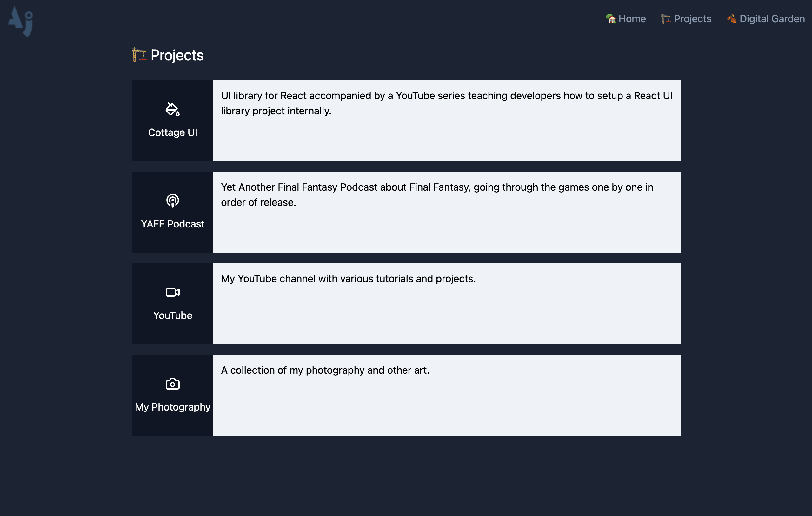Click the house icon next to Home
The width and height of the screenshot is (812, 516).
tap(611, 18)
